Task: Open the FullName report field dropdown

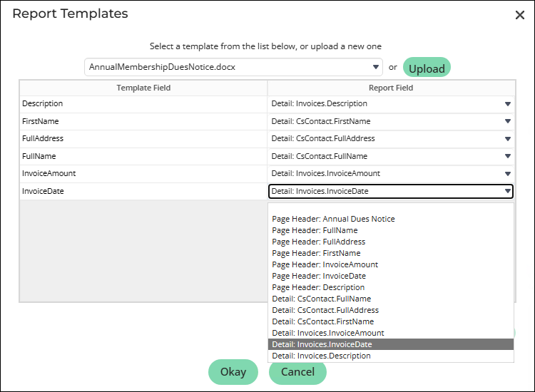Action: click(x=391, y=156)
